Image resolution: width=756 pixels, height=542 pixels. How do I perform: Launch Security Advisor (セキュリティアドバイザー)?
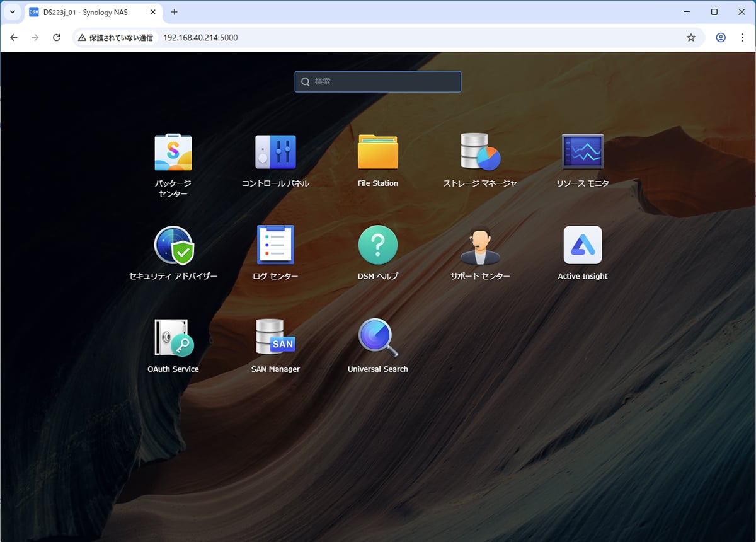point(173,246)
